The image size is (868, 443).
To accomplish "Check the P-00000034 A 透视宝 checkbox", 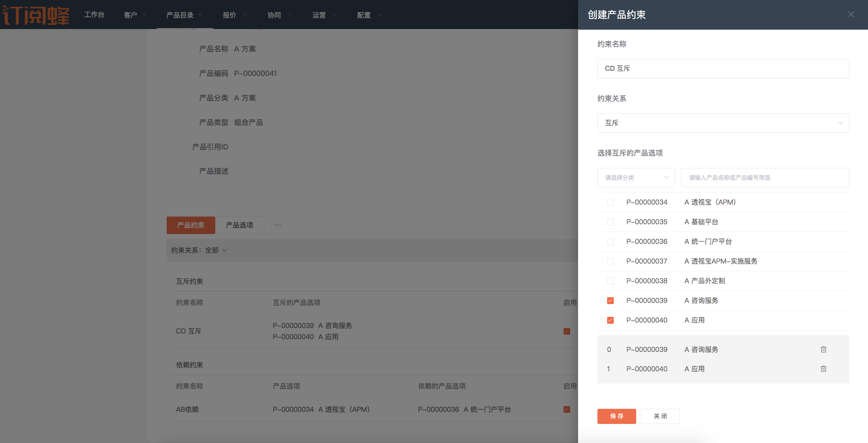I will tap(610, 202).
